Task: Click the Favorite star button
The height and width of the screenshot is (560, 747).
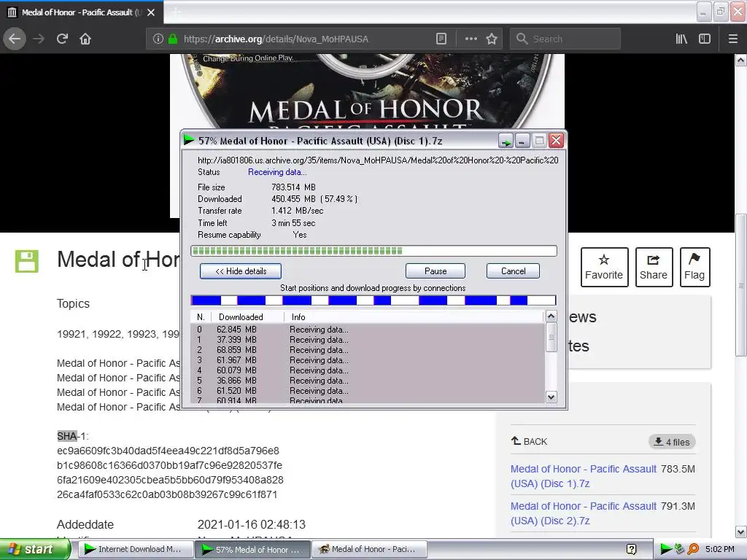Action: (x=604, y=267)
